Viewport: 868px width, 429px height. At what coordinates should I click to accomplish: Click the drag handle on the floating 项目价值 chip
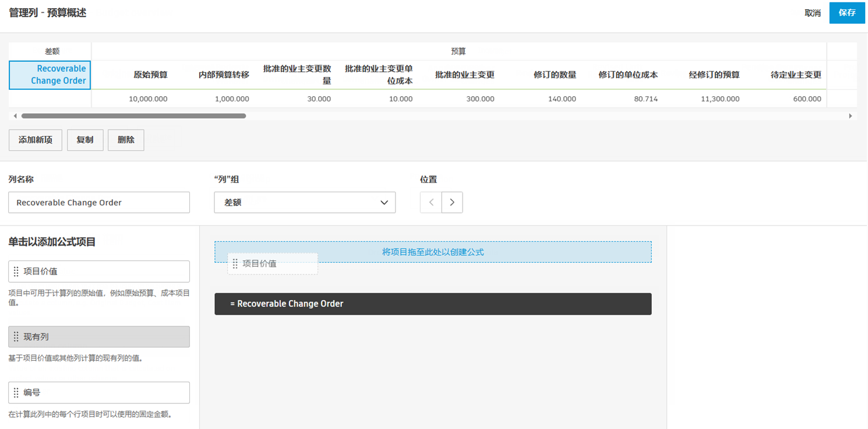point(236,263)
